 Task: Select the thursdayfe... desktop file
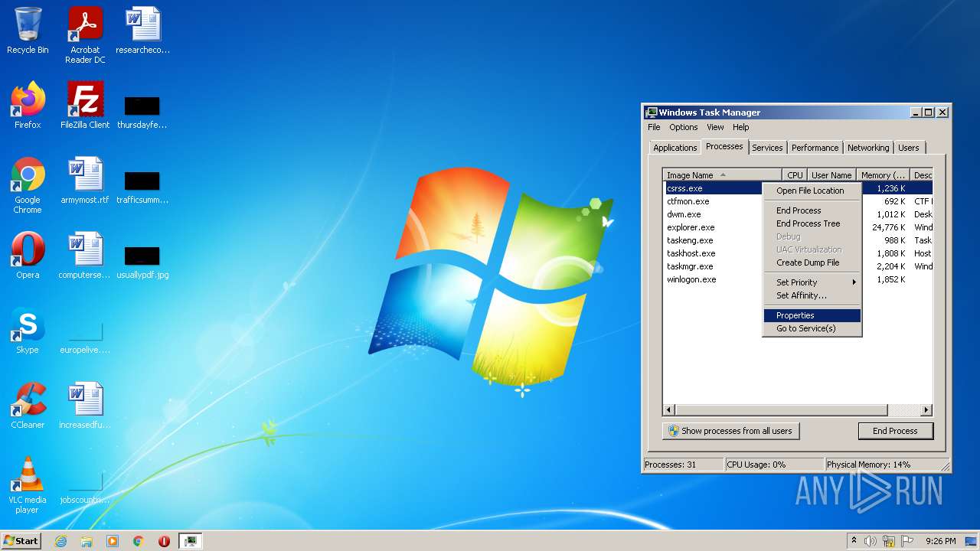(x=142, y=111)
